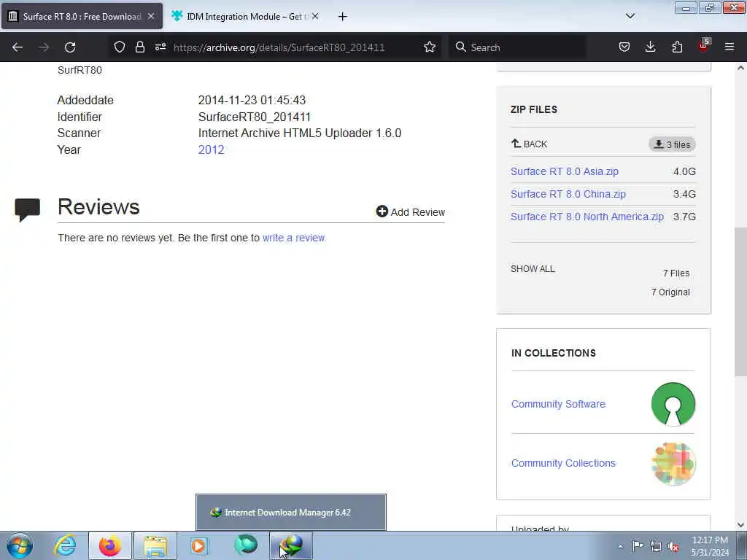Click the 7 Original files text
Screen dimensions: 747x560
670,292
